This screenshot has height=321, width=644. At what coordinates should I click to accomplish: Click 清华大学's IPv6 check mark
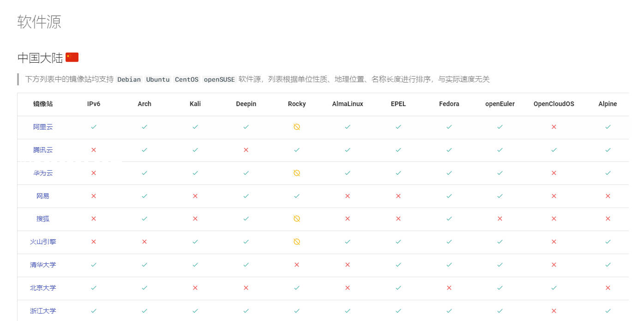pyautogui.click(x=94, y=265)
